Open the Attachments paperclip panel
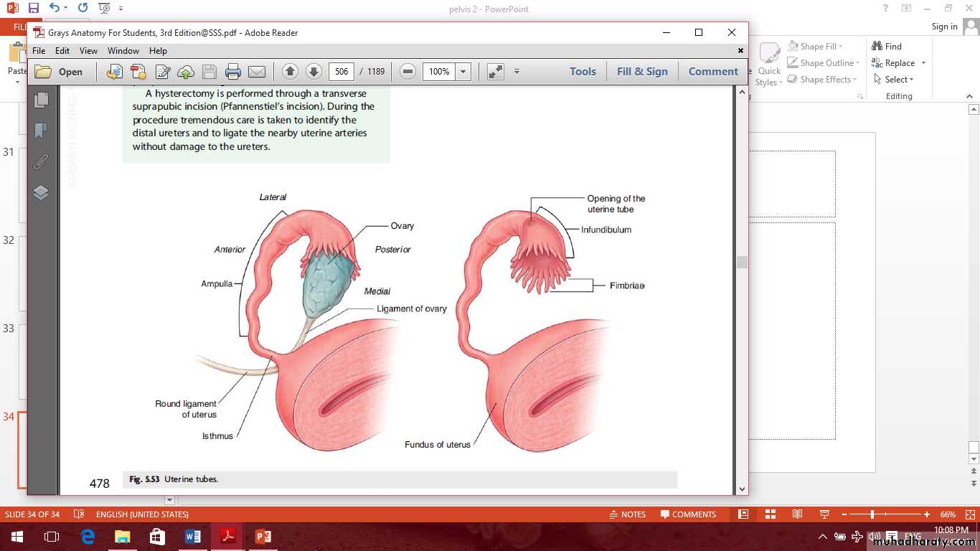The width and height of the screenshot is (980, 551). (x=41, y=162)
